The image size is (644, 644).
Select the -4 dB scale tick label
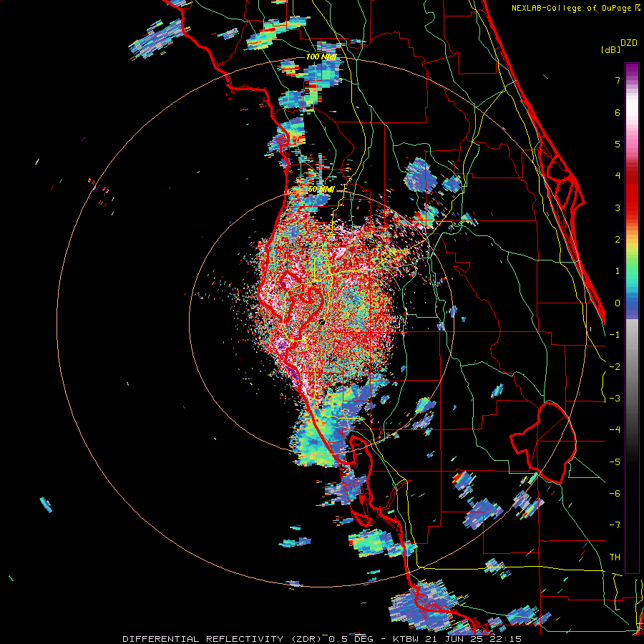(615, 430)
